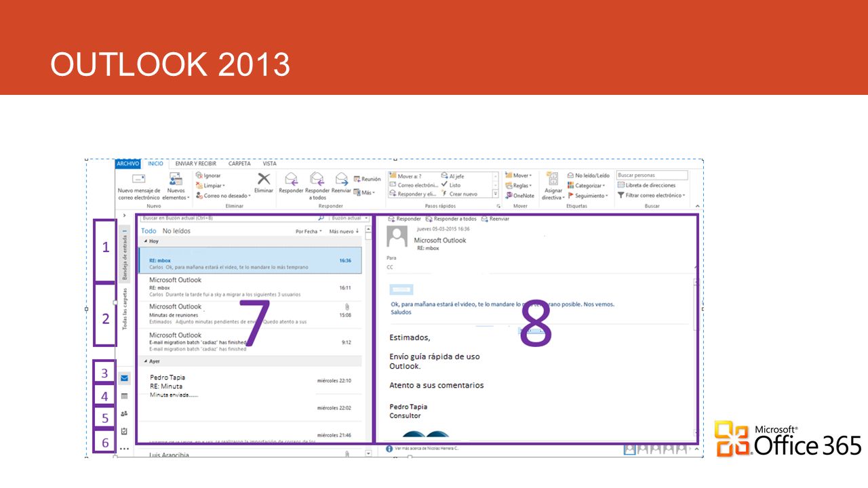Open the Limpiar dropdown
The height and width of the screenshot is (488, 868).
tap(211, 186)
